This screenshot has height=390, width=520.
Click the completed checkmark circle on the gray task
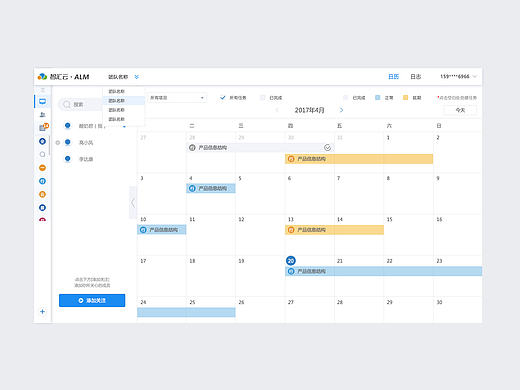point(327,148)
